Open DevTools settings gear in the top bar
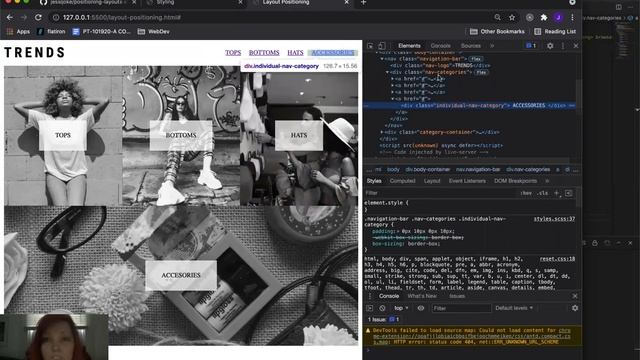This screenshot has height=360, width=640. click(550, 46)
